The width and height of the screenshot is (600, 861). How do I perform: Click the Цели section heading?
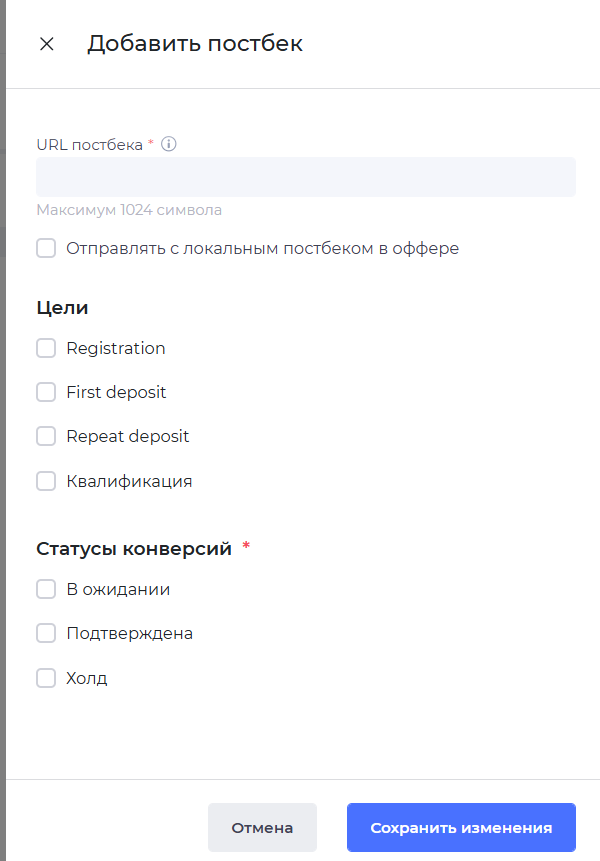click(x=62, y=308)
